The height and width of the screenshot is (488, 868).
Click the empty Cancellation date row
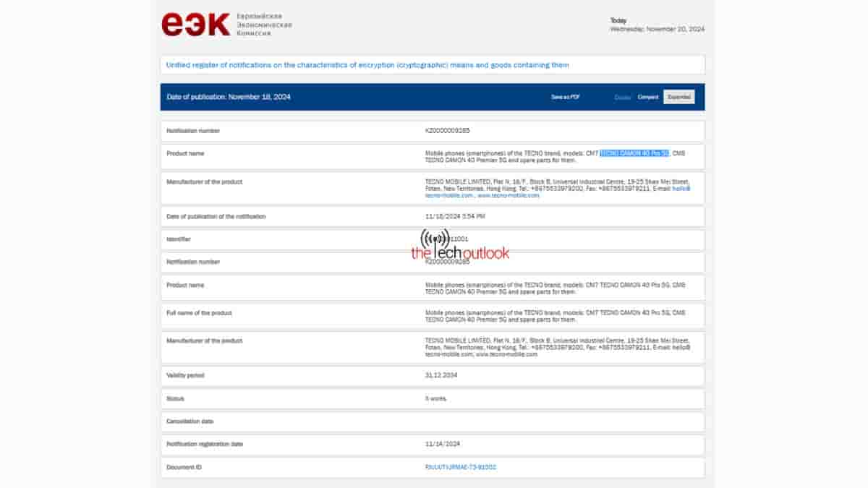click(432, 421)
